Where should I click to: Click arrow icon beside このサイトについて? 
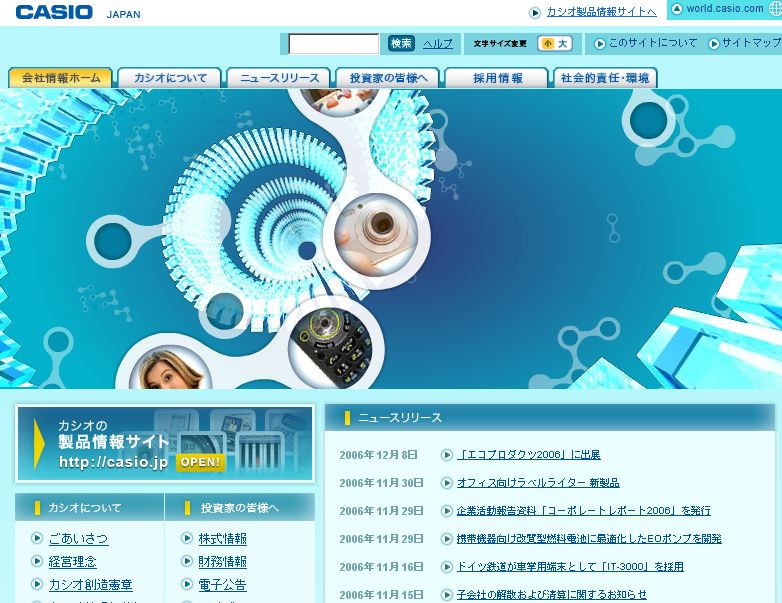(600, 44)
